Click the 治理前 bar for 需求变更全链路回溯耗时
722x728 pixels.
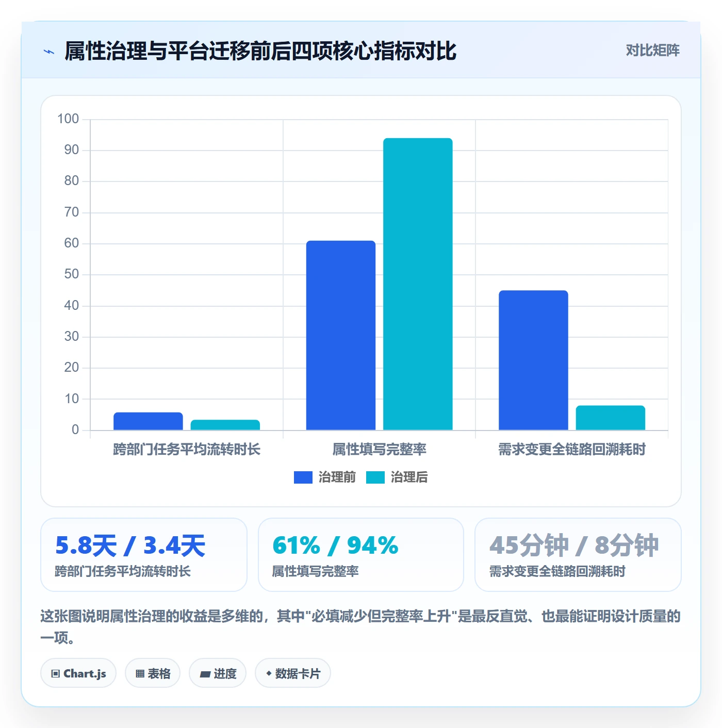[533, 360]
